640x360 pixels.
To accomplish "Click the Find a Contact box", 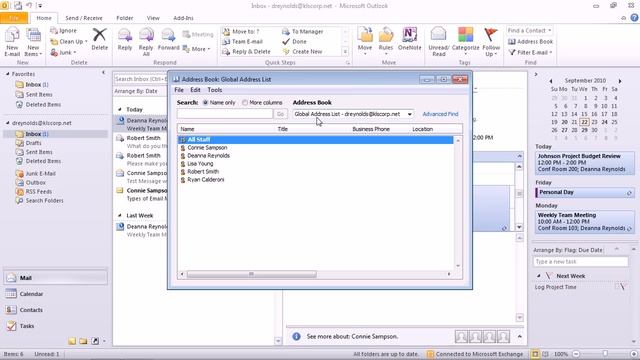I will (529, 31).
